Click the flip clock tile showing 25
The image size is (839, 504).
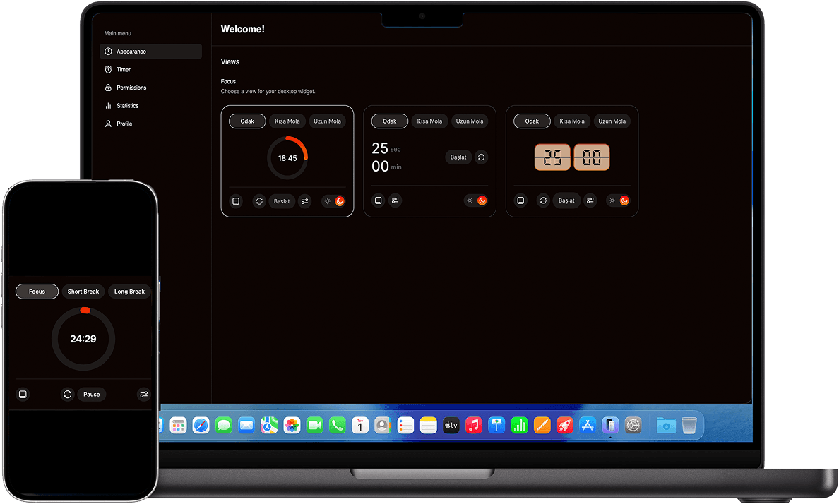552,157
